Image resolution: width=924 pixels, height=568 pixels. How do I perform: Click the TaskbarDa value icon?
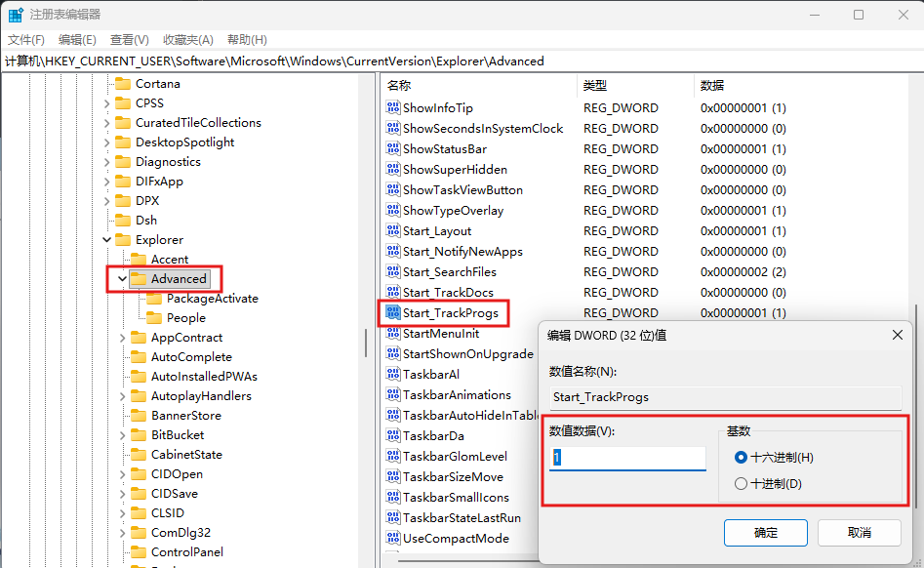click(393, 435)
